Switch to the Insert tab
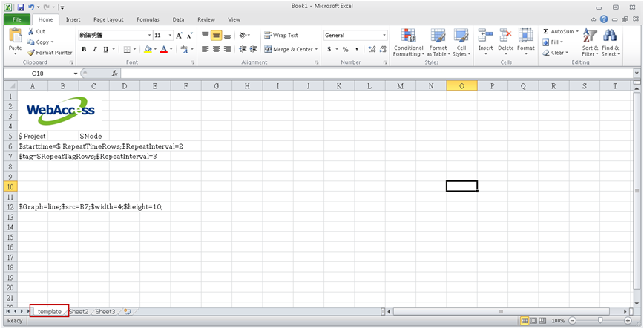 (x=73, y=19)
